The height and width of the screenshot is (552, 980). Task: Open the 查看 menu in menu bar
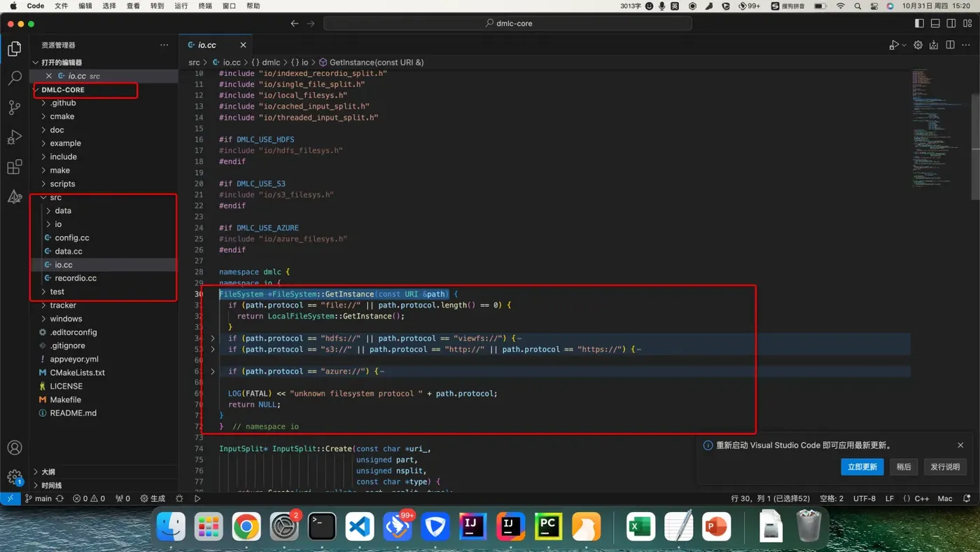point(133,6)
